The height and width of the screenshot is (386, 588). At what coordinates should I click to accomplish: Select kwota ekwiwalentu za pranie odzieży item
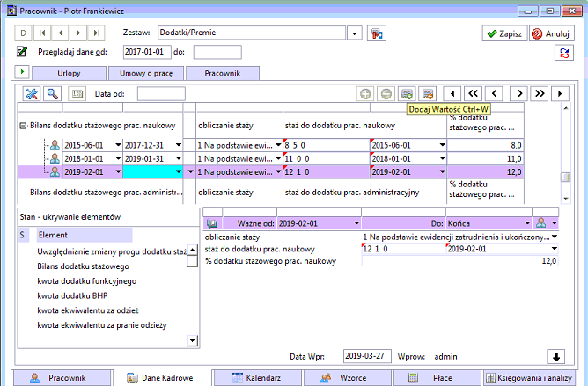102,325
